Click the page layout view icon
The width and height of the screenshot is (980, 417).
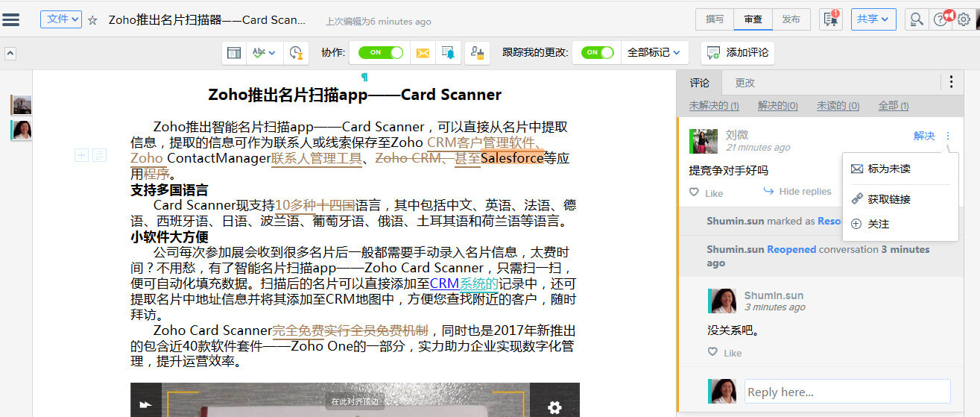234,53
